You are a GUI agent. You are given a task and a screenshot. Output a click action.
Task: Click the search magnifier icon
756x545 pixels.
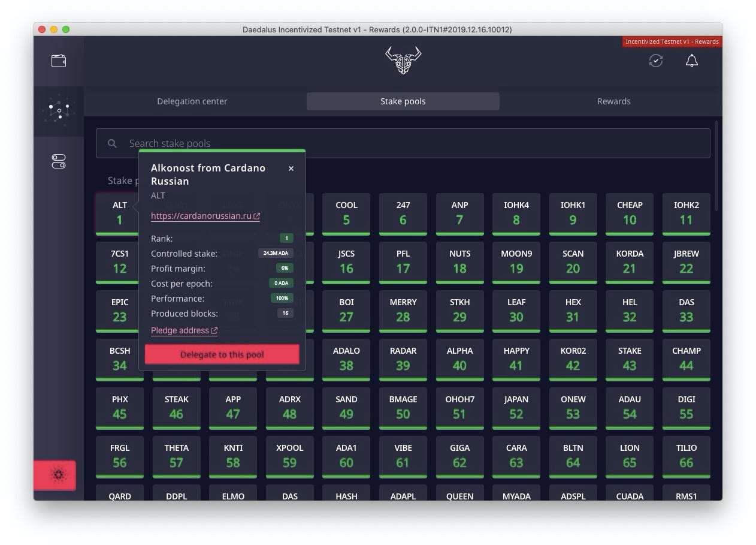[112, 143]
